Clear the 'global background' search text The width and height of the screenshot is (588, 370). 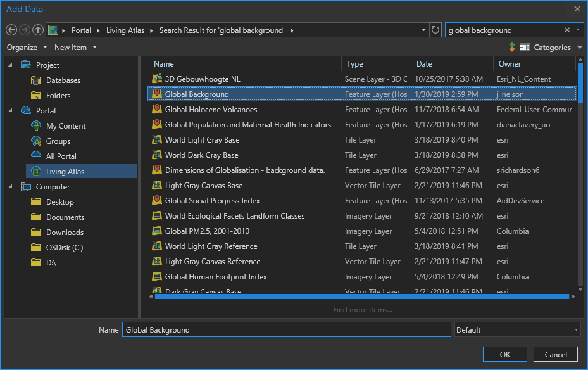click(567, 30)
